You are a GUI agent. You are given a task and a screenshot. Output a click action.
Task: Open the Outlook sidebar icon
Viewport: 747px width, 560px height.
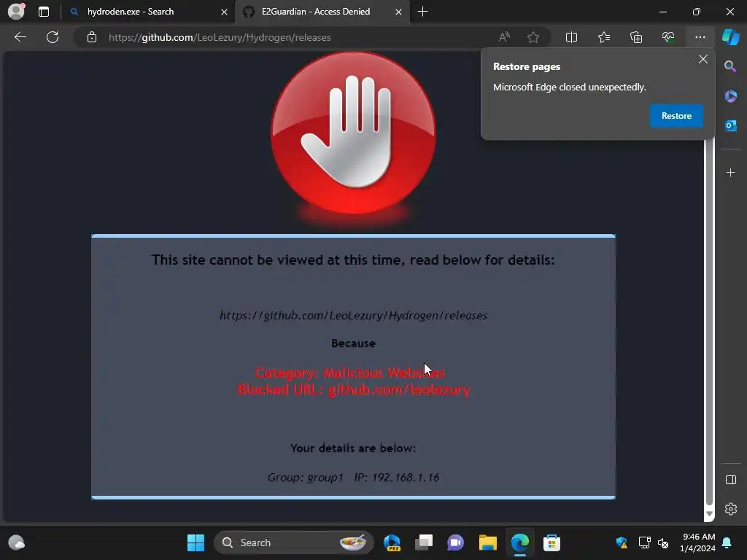(x=730, y=125)
